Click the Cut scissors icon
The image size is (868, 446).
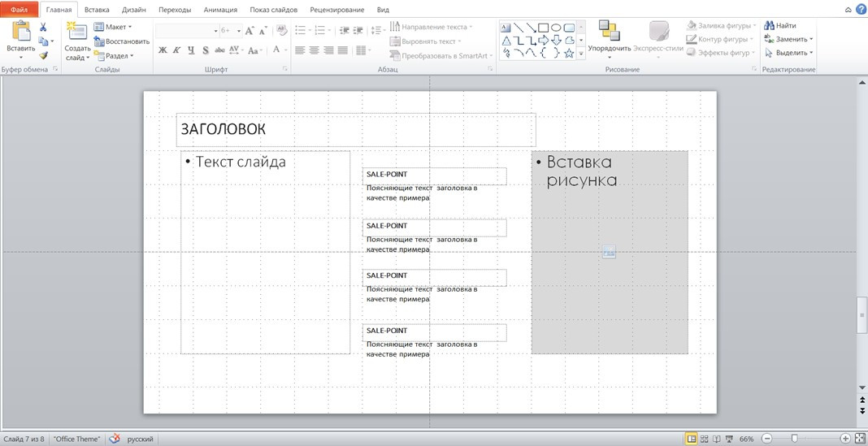click(43, 28)
